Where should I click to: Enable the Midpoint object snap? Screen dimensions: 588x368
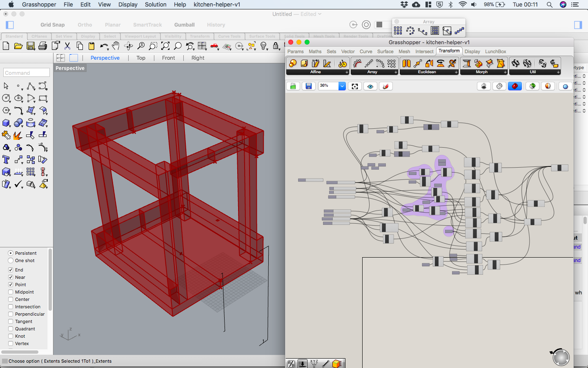(x=11, y=292)
